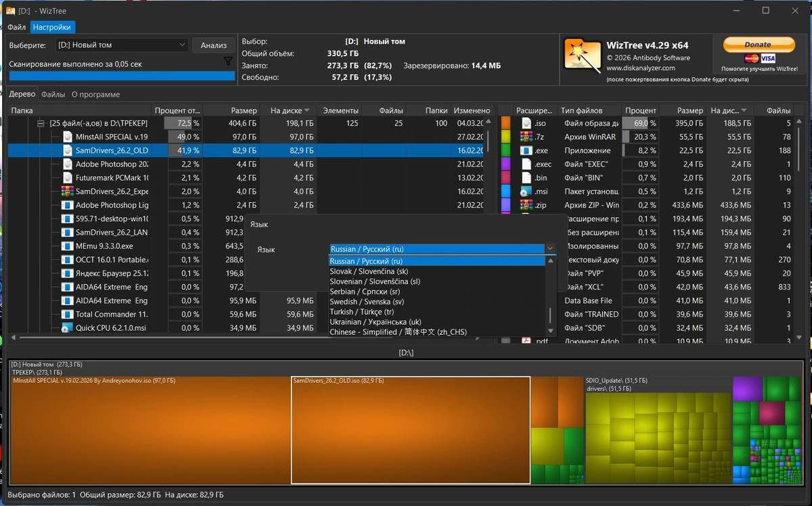This screenshot has width=812, height=506.
Task: Click the green .exe color swatch
Action: 505,150
